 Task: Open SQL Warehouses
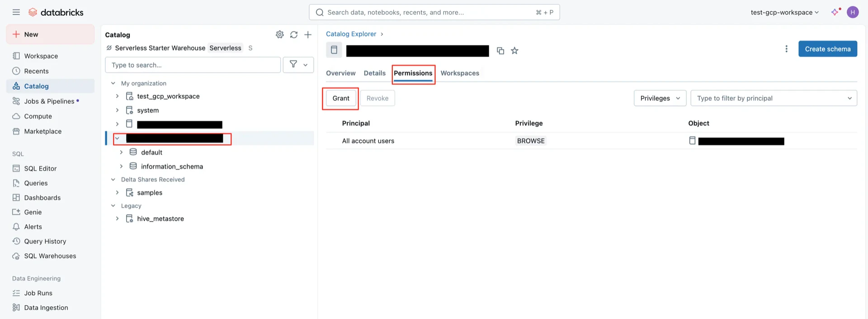coord(50,256)
